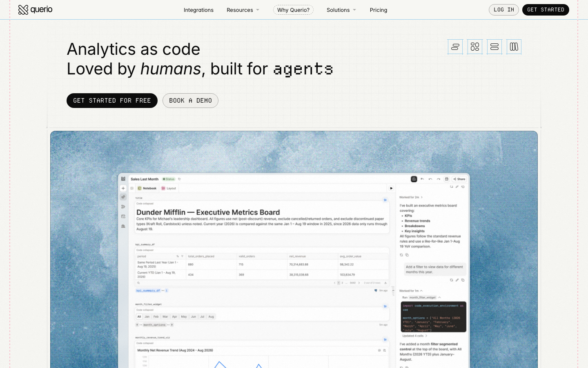Viewport: 588px width, 368px height.
Task: Select the stacked-rows view icon
Action: pos(494,47)
